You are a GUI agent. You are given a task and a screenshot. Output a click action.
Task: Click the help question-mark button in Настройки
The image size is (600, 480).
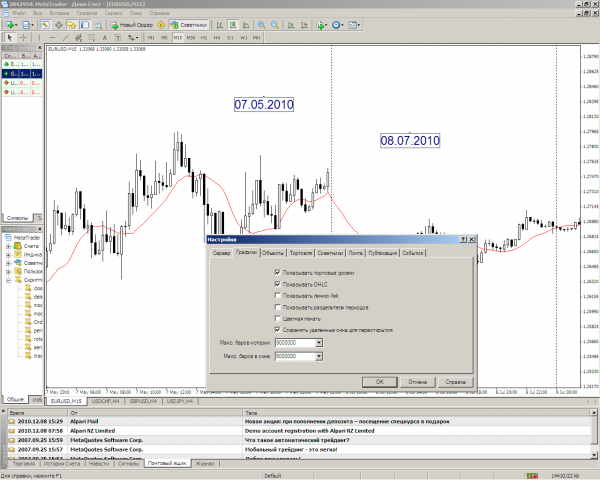click(x=463, y=239)
